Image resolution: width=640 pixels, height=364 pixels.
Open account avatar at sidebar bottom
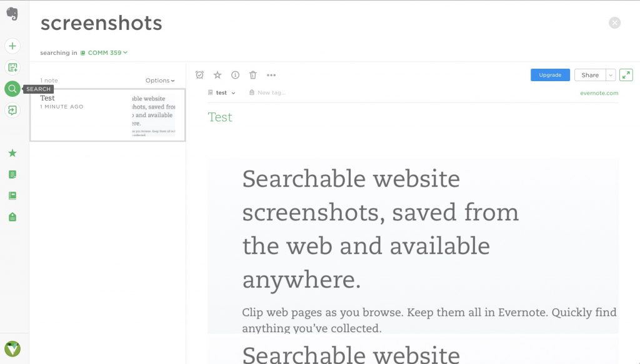(x=12, y=348)
